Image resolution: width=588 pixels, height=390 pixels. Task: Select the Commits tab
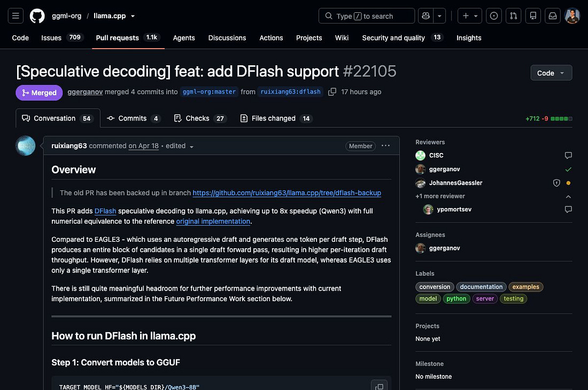pos(134,118)
